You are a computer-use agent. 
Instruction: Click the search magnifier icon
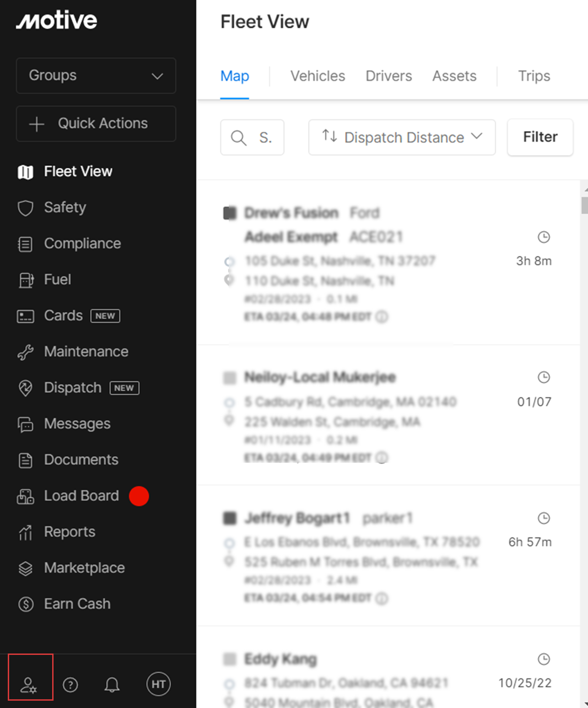[x=238, y=138]
